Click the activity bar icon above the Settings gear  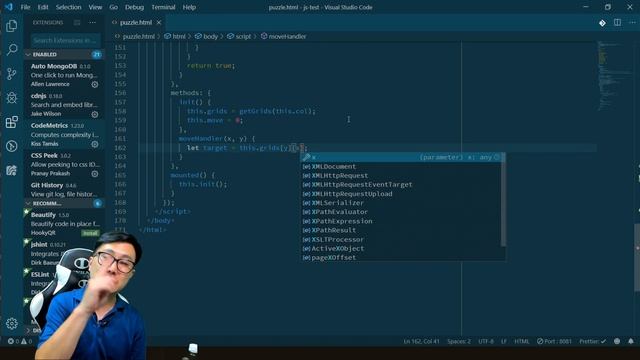pos(11,170)
